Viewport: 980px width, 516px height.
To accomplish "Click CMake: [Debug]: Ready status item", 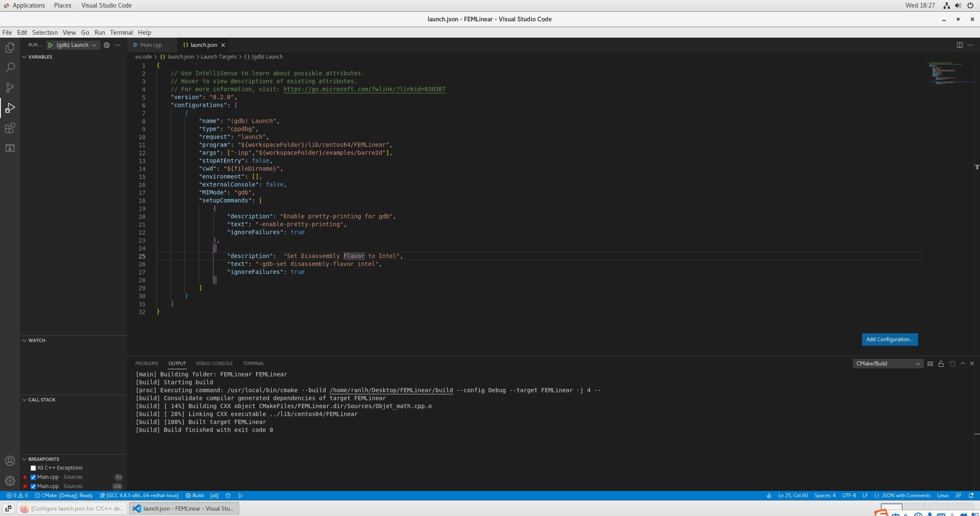I will coord(64,496).
